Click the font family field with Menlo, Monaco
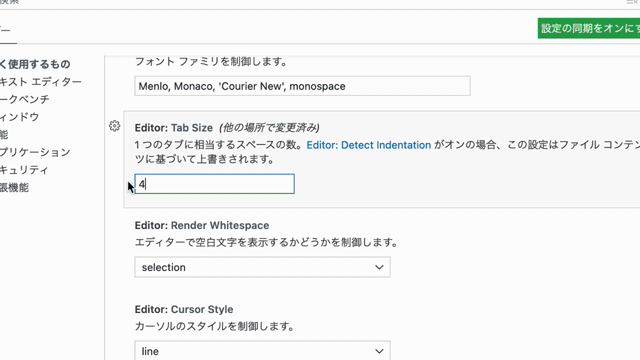640x360 pixels. pos(302,86)
